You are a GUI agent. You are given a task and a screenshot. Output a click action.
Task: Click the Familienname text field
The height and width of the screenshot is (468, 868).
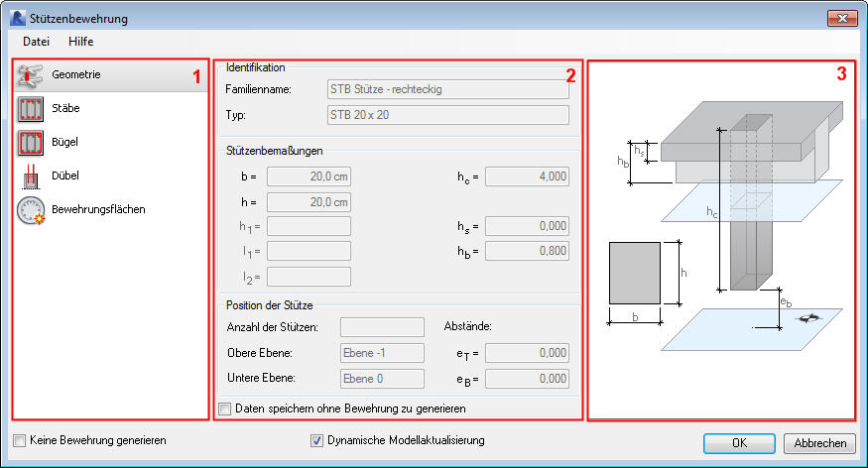(447, 89)
